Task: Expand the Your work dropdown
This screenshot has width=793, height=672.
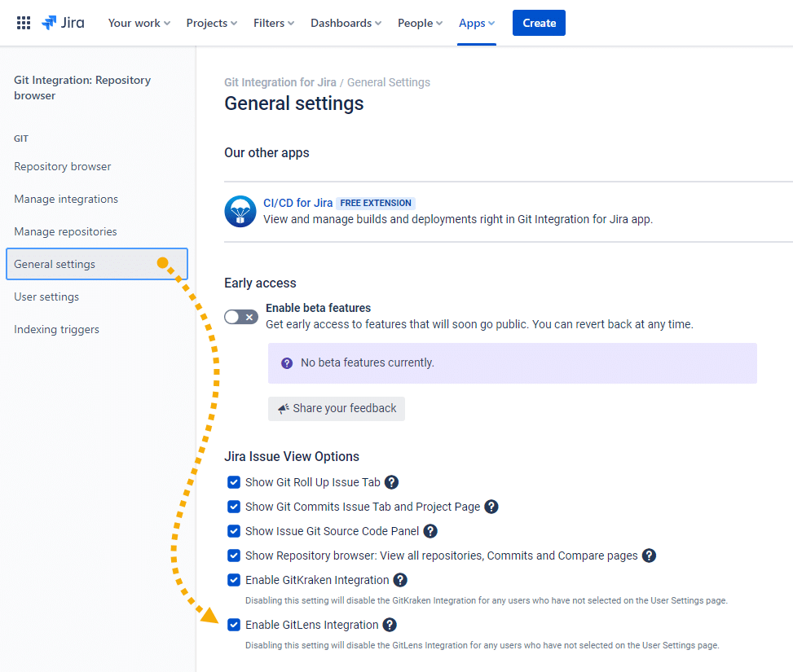Action: [139, 24]
